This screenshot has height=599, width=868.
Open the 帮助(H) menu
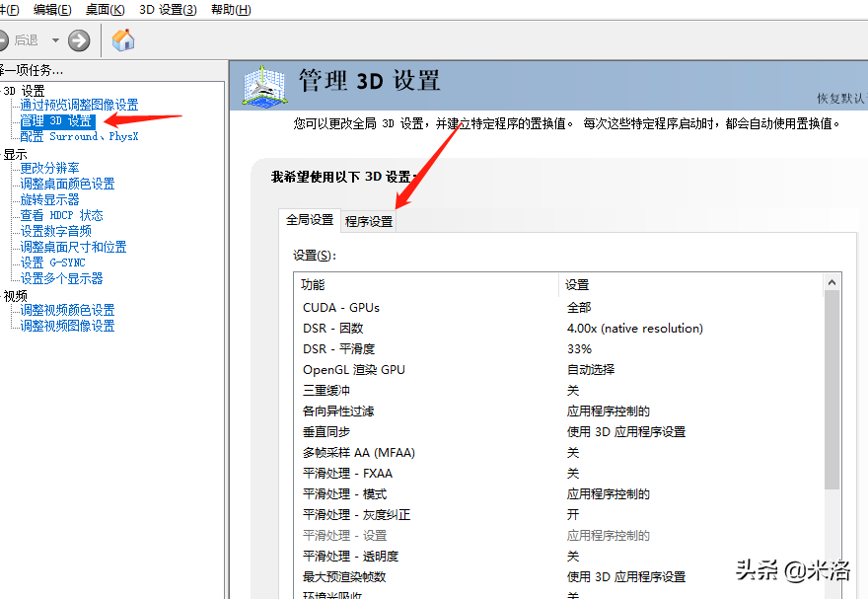click(x=231, y=10)
